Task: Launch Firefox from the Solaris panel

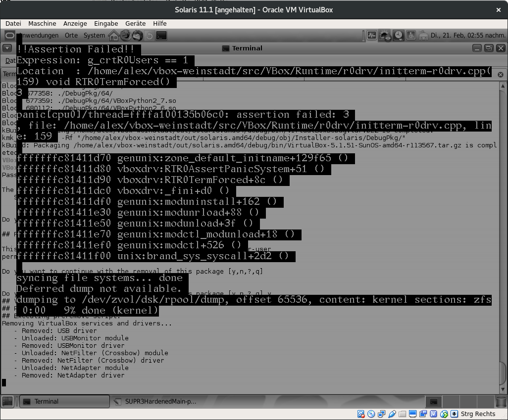Action: [126, 35]
